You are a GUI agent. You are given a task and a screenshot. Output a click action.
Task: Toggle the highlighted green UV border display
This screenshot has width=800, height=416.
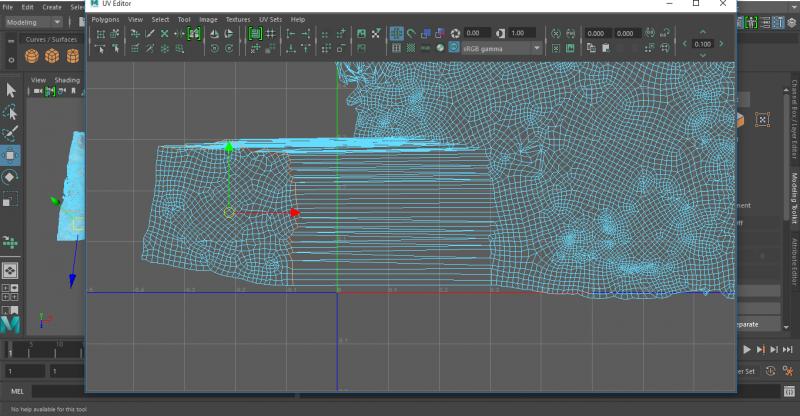[x=256, y=33]
